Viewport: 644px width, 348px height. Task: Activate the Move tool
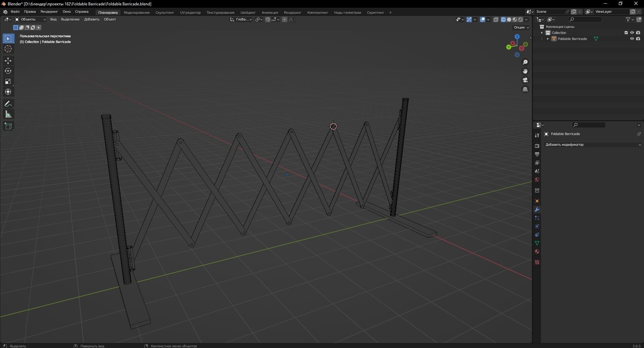click(8, 61)
